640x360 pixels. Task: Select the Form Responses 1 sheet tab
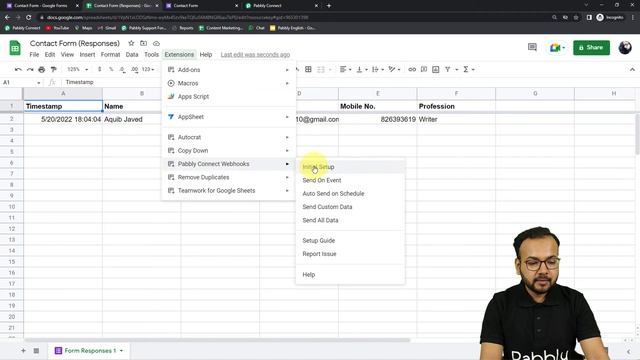(x=89, y=351)
